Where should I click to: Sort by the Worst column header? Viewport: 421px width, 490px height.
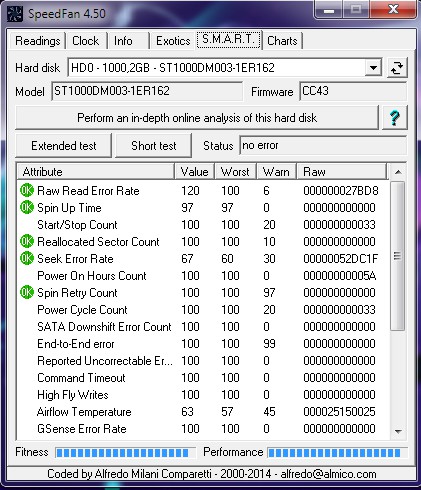pos(235,172)
